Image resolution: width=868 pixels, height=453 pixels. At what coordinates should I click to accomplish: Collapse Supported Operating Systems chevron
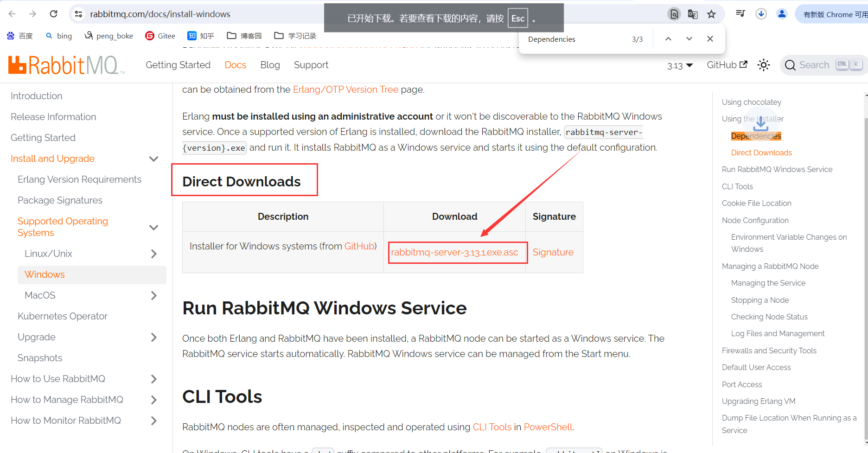coord(154,227)
